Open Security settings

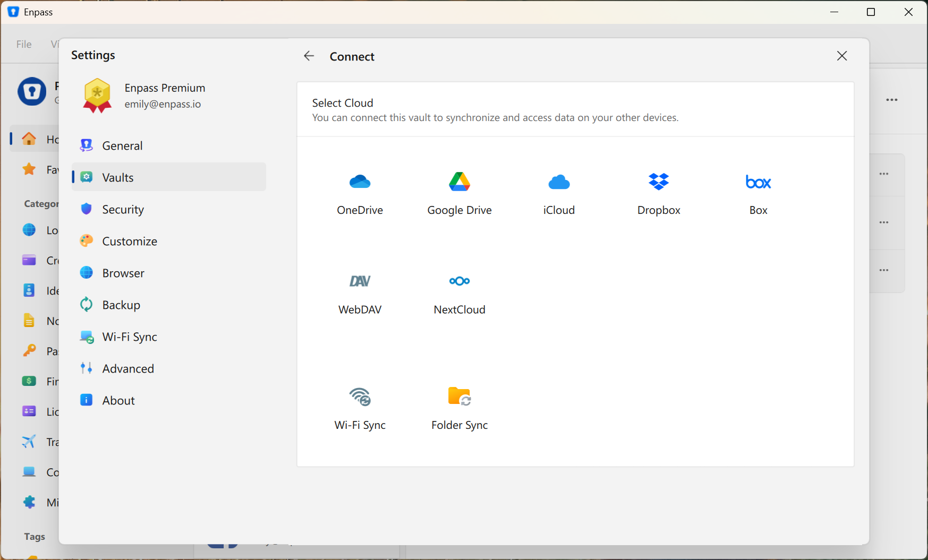(169, 209)
